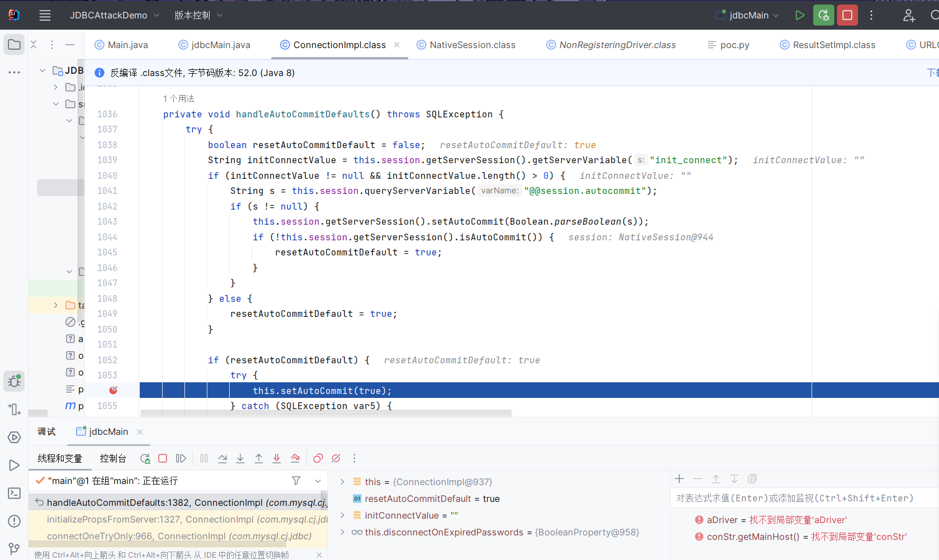Expand the ta folder in project tree

pyautogui.click(x=56, y=305)
